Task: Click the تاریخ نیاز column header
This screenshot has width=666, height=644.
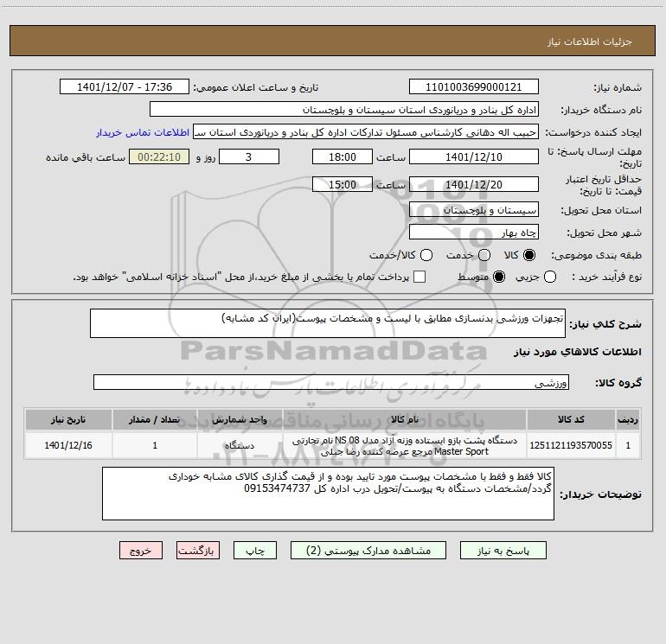Action: coord(68,419)
